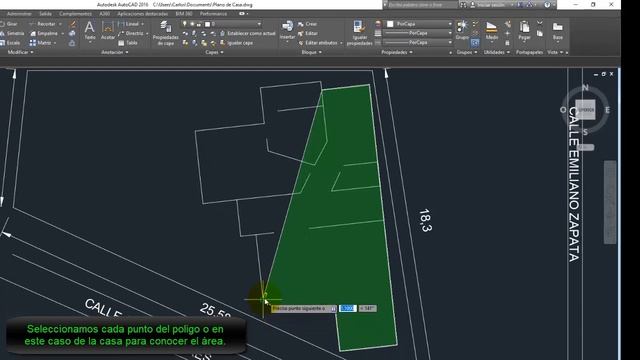Open the A360 ribbon tab

coord(104,14)
